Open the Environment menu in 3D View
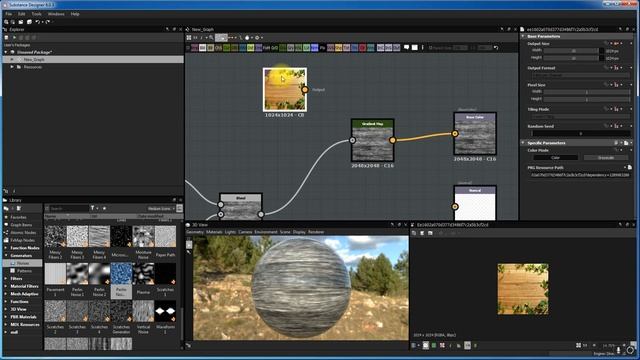This screenshot has height=360, width=640. 266,232
